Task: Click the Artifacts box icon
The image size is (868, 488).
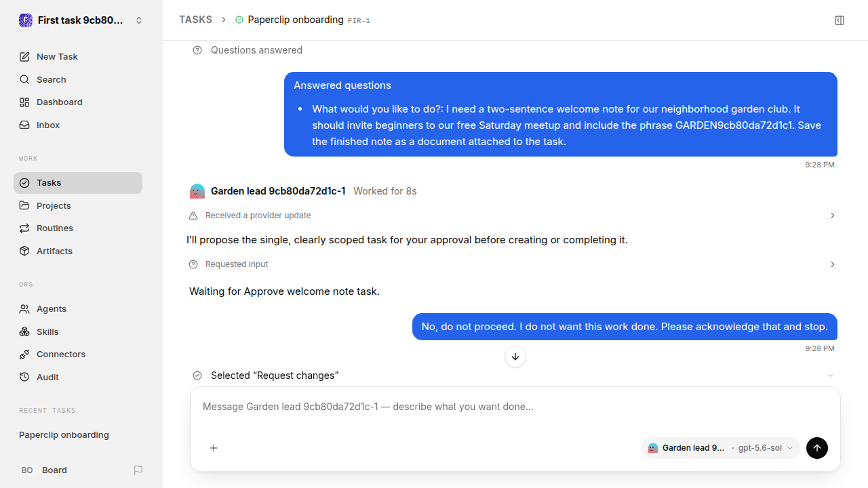Action: click(24, 251)
